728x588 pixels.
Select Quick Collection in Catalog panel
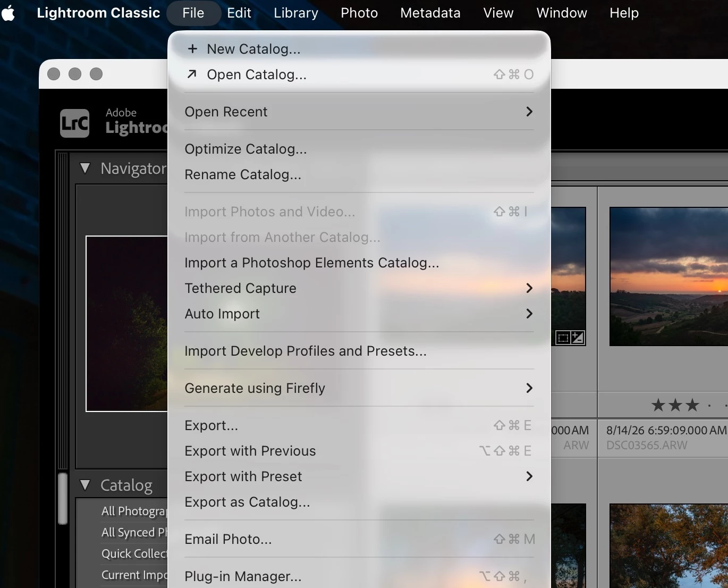point(134,553)
